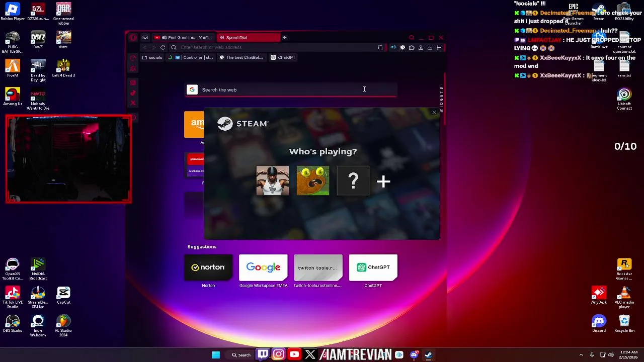The height and width of the screenshot is (362, 644).
Task: Open the Windows Start button
Action: click(216, 355)
